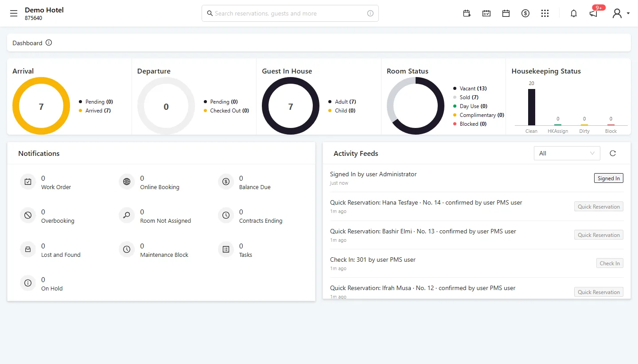Open the plain calendar icon in header
The height and width of the screenshot is (364, 638).
tap(506, 13)
